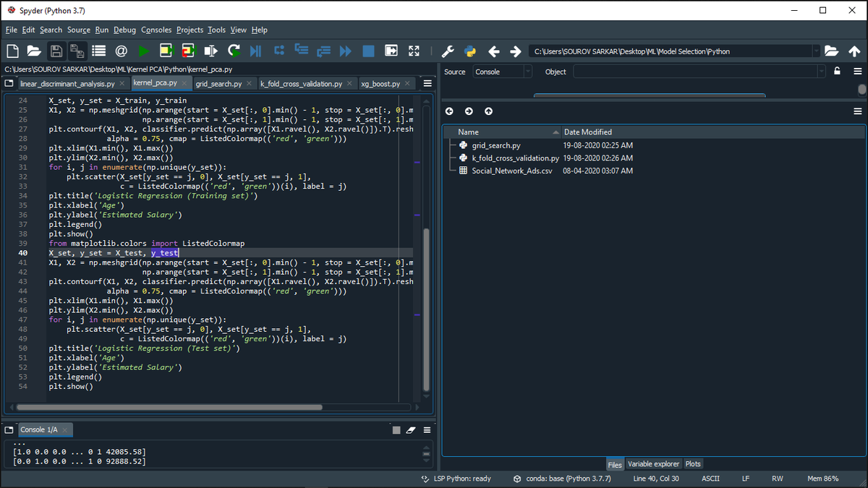Expand the Object combo box dropdown

point(820,72)
